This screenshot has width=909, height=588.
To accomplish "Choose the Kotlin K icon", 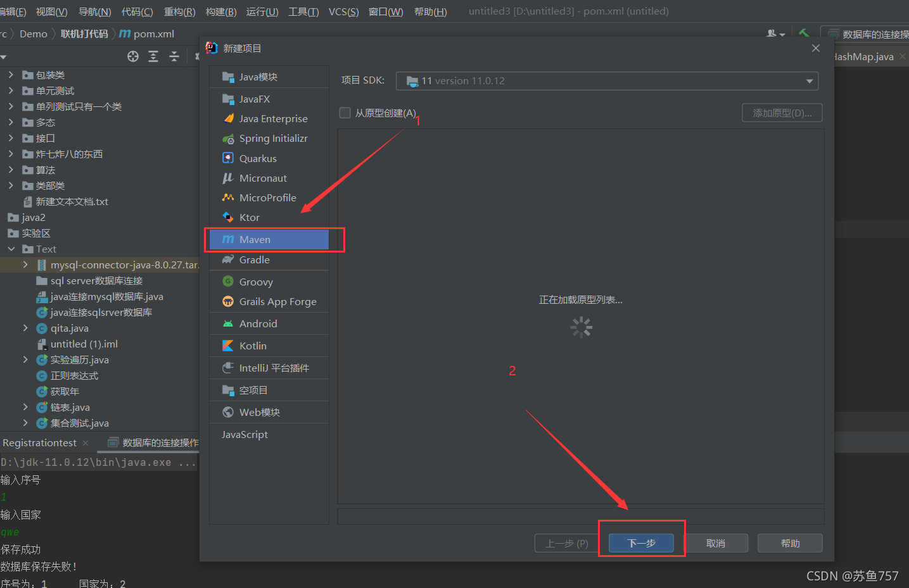I will pyautogui.click(x=228, y=346).
